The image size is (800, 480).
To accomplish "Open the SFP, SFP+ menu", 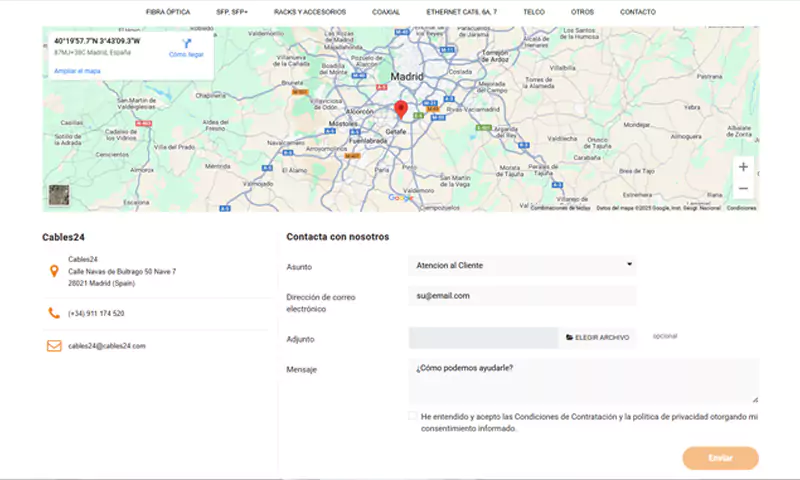I will point(232,12).
